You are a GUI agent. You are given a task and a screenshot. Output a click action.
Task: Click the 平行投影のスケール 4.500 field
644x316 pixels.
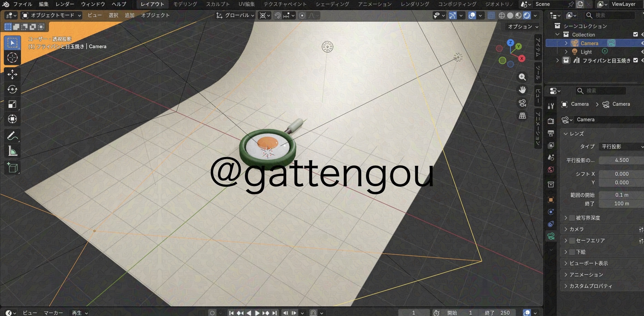(x=622, y=160)
